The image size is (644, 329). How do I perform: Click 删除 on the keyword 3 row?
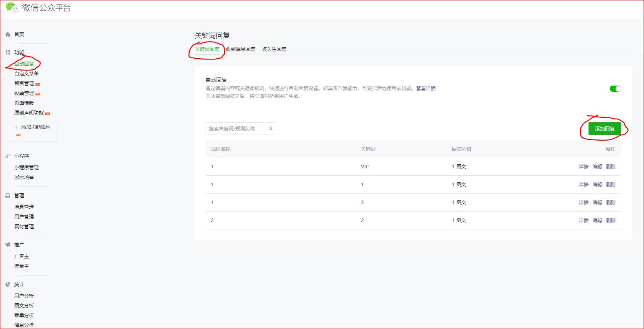[611, 203]
